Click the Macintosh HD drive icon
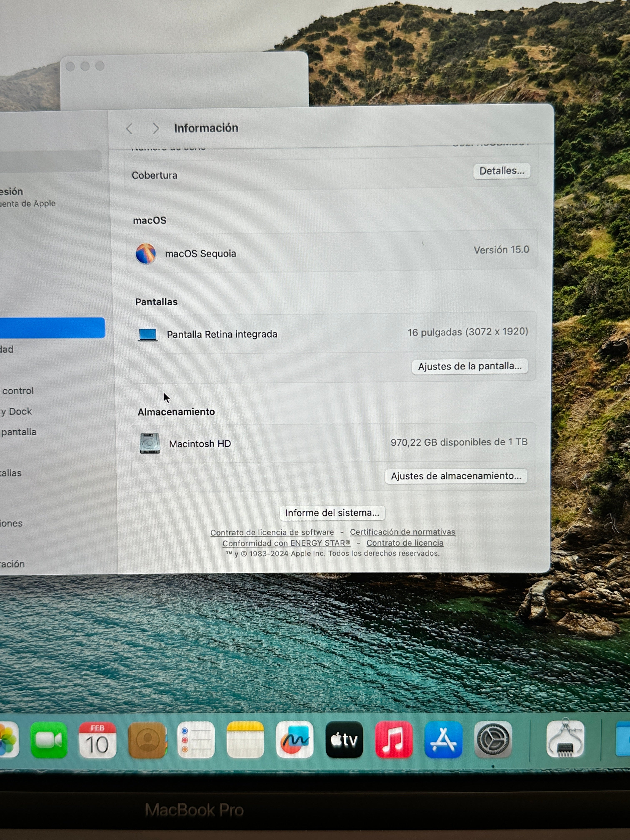The image size is (630, 840). click(x=150, y=443)
